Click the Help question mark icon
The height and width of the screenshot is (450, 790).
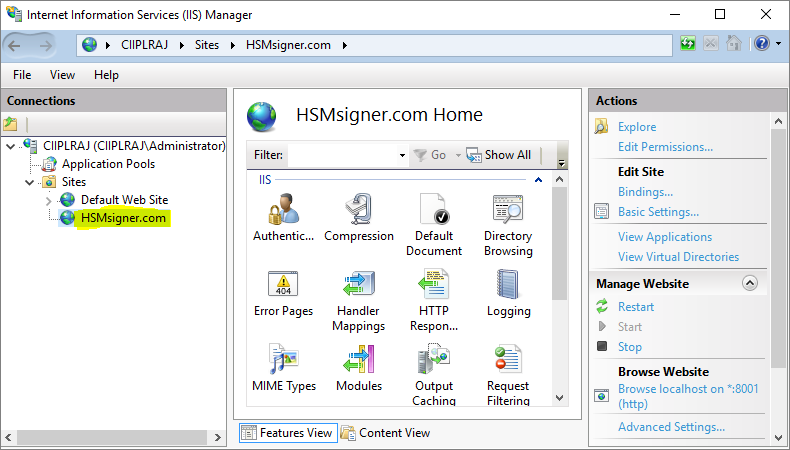(x=762, y=44)
